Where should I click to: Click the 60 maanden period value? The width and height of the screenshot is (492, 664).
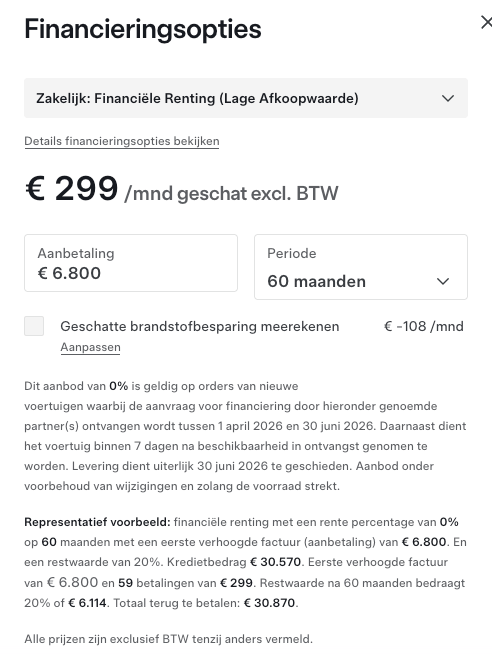point(316,281)
